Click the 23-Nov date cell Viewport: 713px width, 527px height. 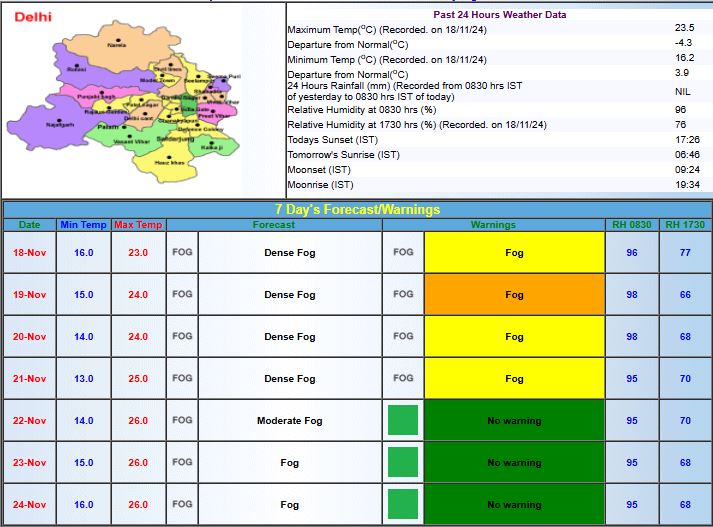point(30,462)
